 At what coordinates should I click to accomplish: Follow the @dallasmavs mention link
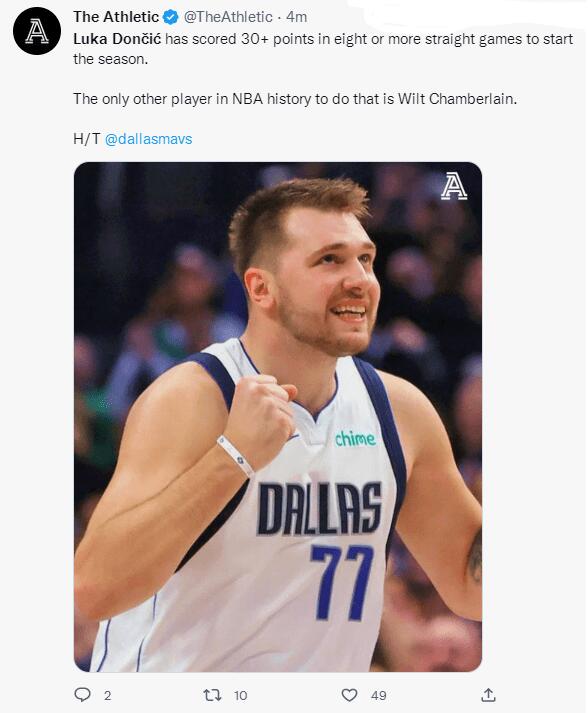pos(148,139)
